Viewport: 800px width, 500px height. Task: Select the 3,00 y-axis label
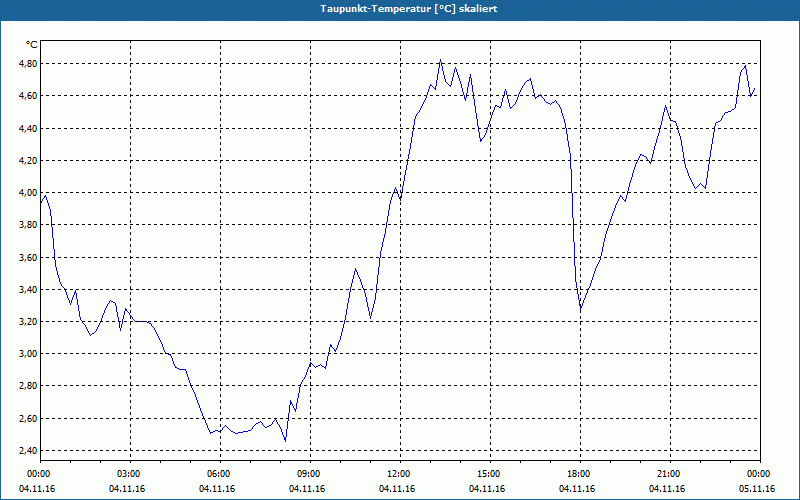pyautogui.click(x=29, y=354)
